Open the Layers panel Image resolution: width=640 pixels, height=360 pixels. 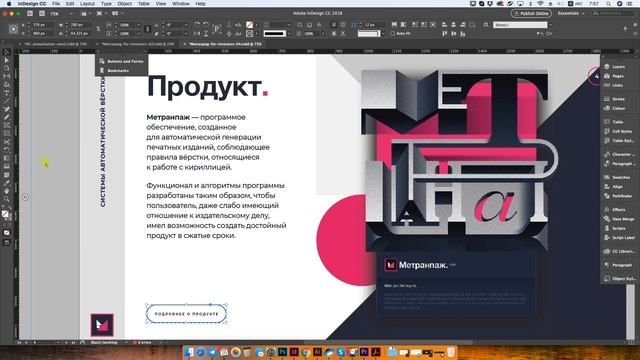point(615,67)
